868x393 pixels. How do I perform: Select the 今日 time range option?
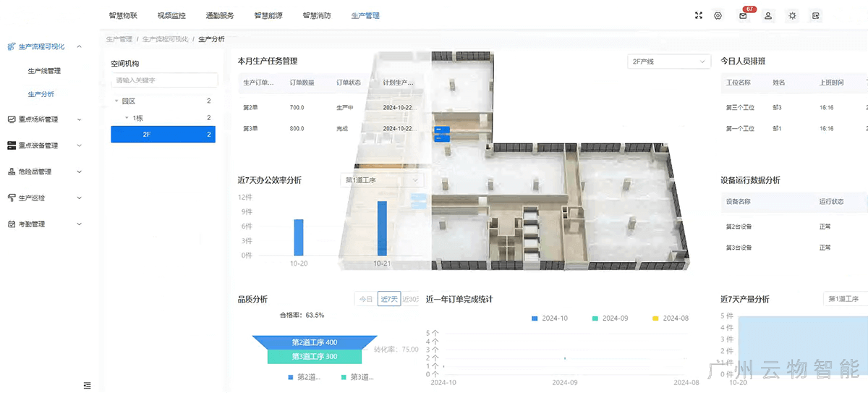(365, 299)
